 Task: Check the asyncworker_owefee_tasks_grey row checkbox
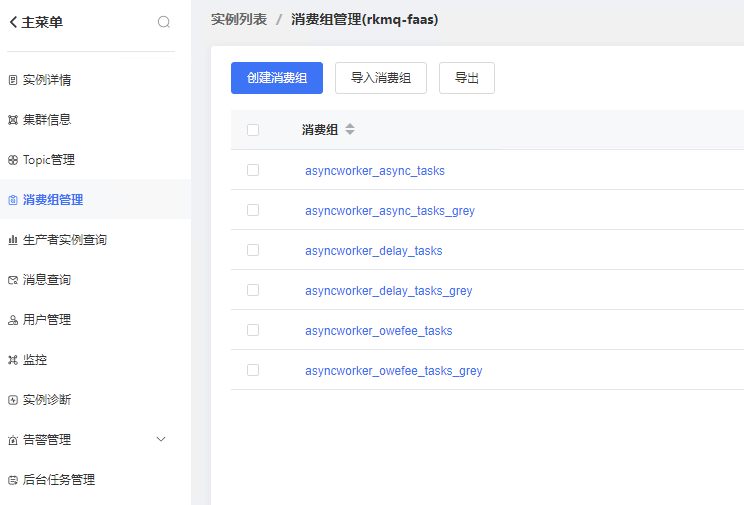pyautogui.click(x=253, y=370)
